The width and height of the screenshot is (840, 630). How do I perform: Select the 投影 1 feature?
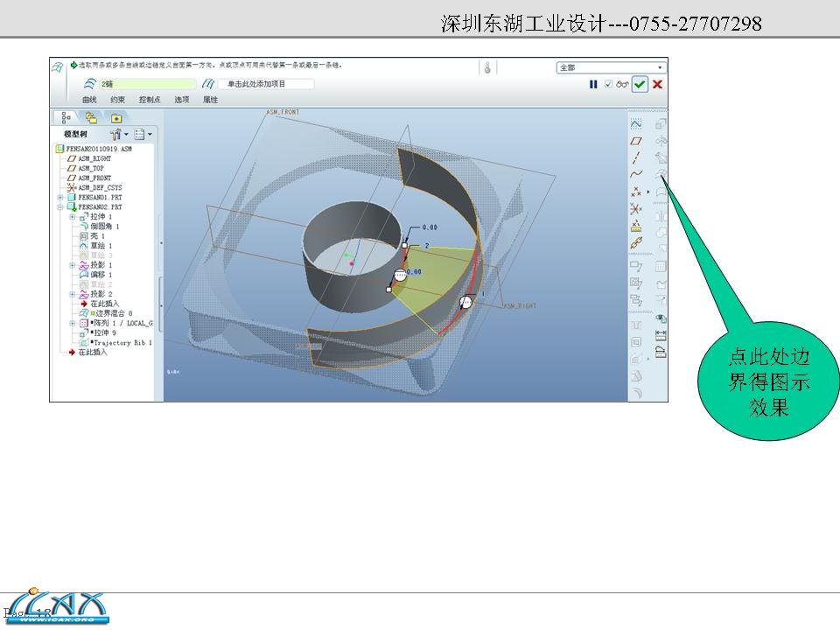click(96, 265)
